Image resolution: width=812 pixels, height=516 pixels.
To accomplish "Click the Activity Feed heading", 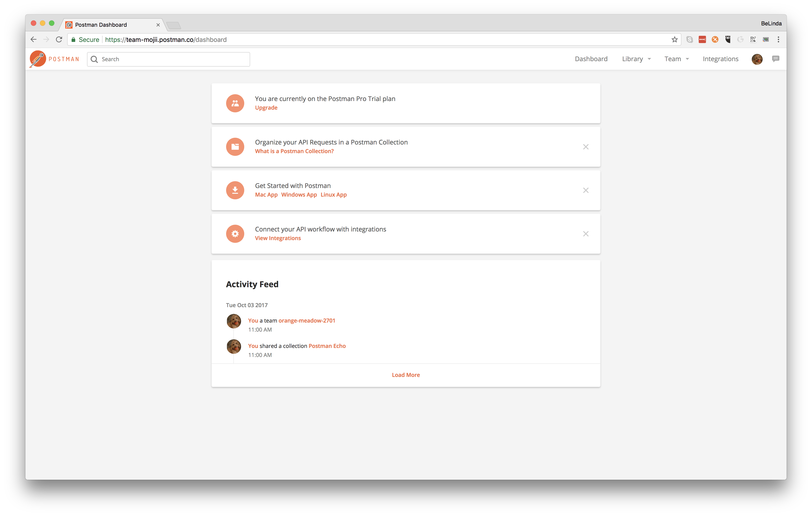I will click(252, 284).
